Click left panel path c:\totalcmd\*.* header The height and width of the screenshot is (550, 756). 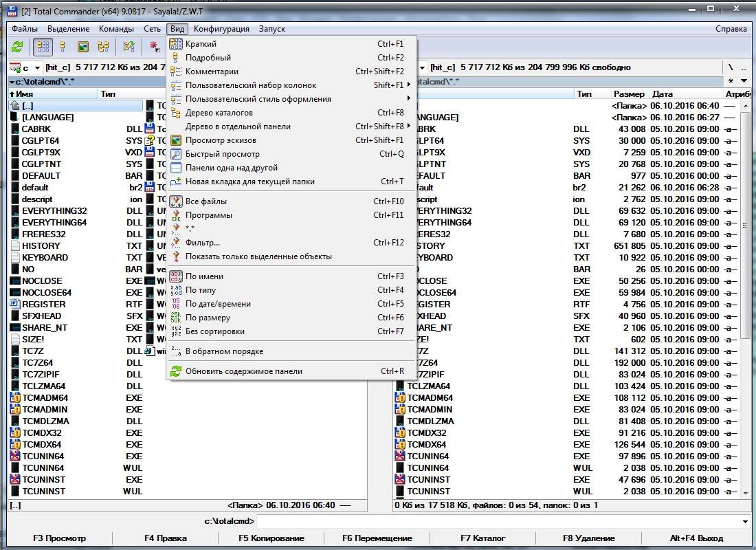tap(46, 82)
